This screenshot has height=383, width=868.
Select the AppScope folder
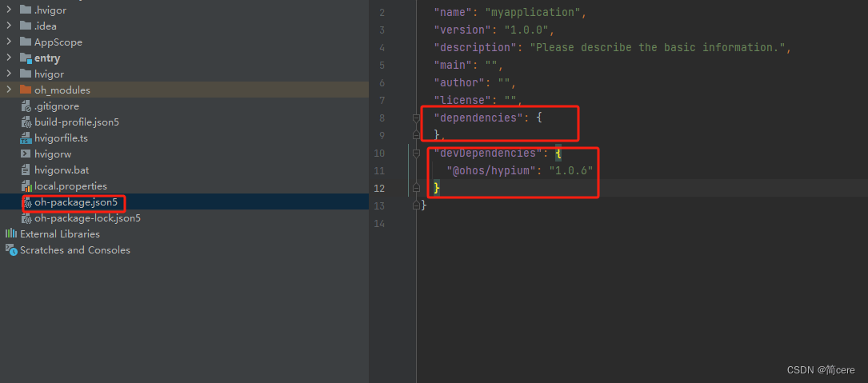tap(58, 42)
